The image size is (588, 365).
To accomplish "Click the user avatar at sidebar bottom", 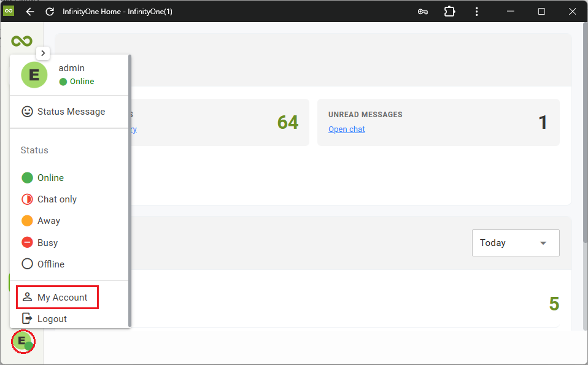I will pos(23,342).
